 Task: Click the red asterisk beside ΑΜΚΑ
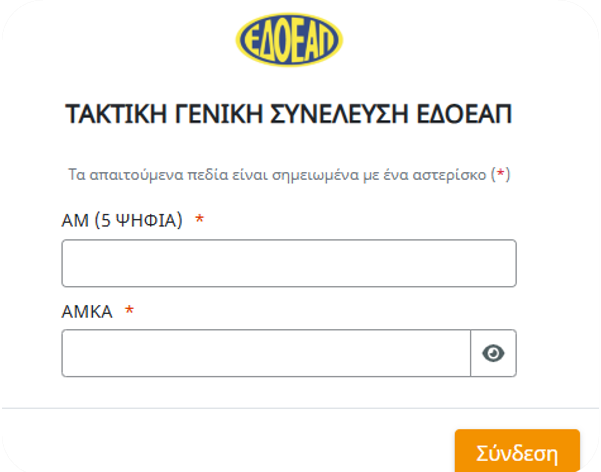129,311
